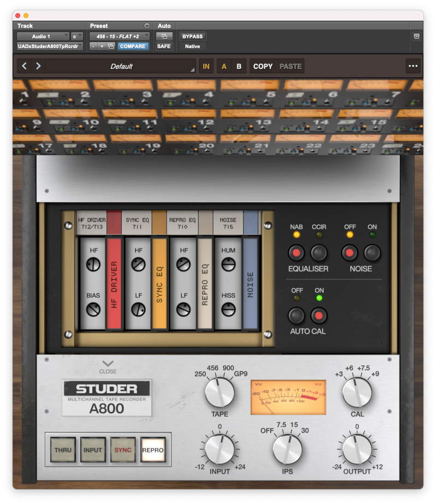Toggle the automation SAFE button

(x=164, y=46)
